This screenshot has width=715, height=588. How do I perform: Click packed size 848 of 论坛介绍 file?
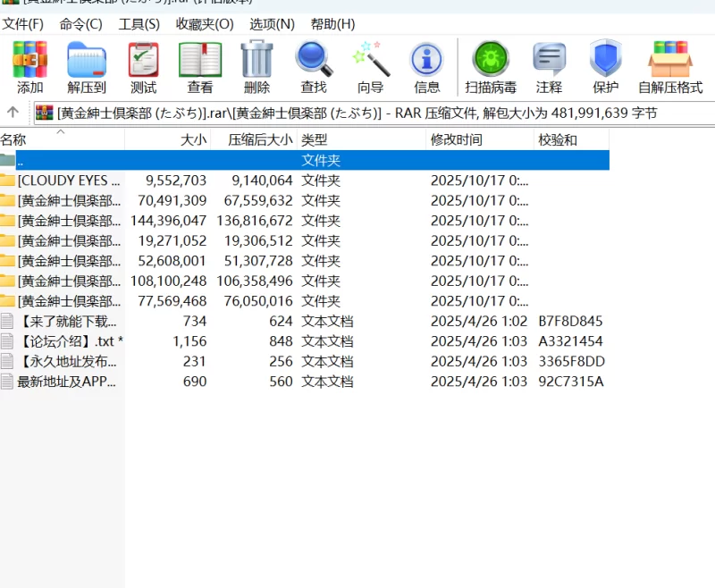(281, 341)
